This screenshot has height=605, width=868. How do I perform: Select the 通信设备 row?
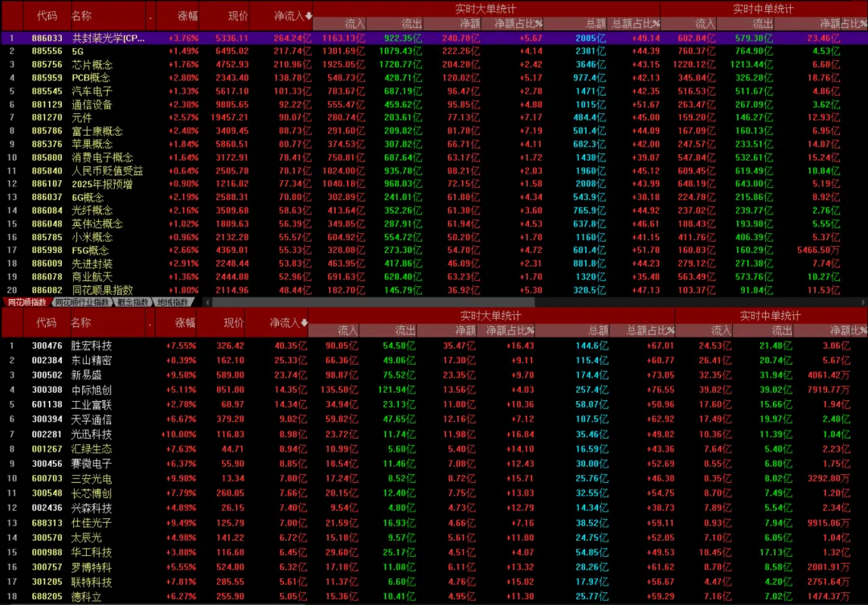pyautogui.click(x=434, y=104)
